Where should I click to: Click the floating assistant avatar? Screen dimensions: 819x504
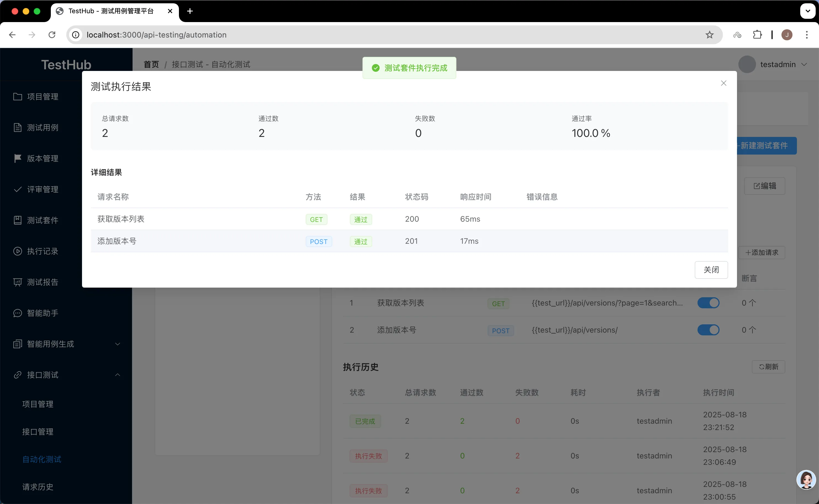point(806,480)
